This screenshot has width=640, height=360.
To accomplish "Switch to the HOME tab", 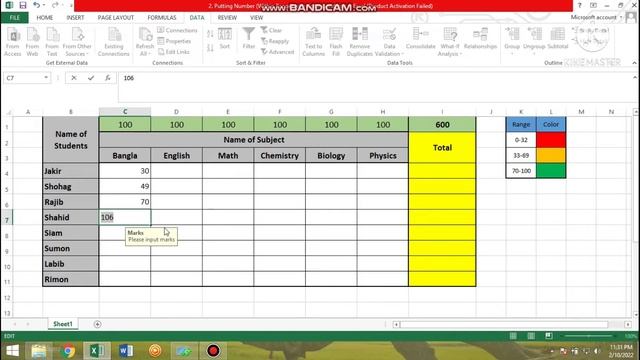I will (44, 18).
